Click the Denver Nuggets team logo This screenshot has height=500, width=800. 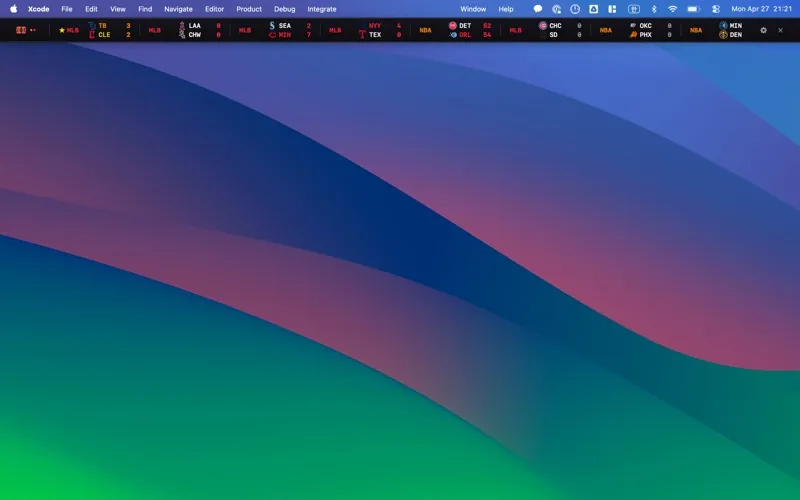723,35
